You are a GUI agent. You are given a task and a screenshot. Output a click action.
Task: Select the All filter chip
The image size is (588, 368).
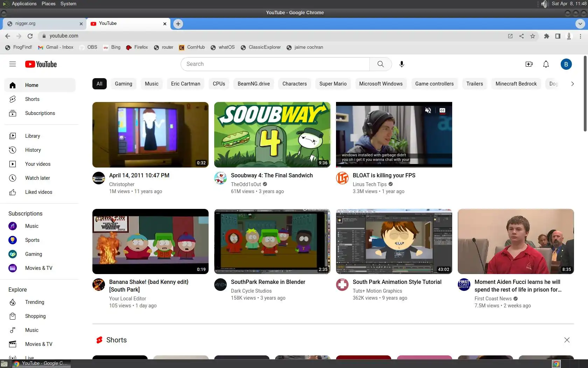coord(99,84)
